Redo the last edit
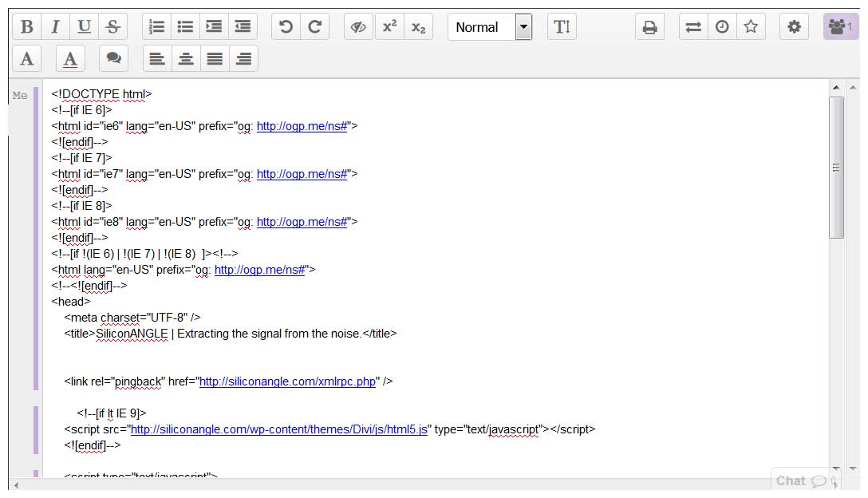 tap(315, 26)
